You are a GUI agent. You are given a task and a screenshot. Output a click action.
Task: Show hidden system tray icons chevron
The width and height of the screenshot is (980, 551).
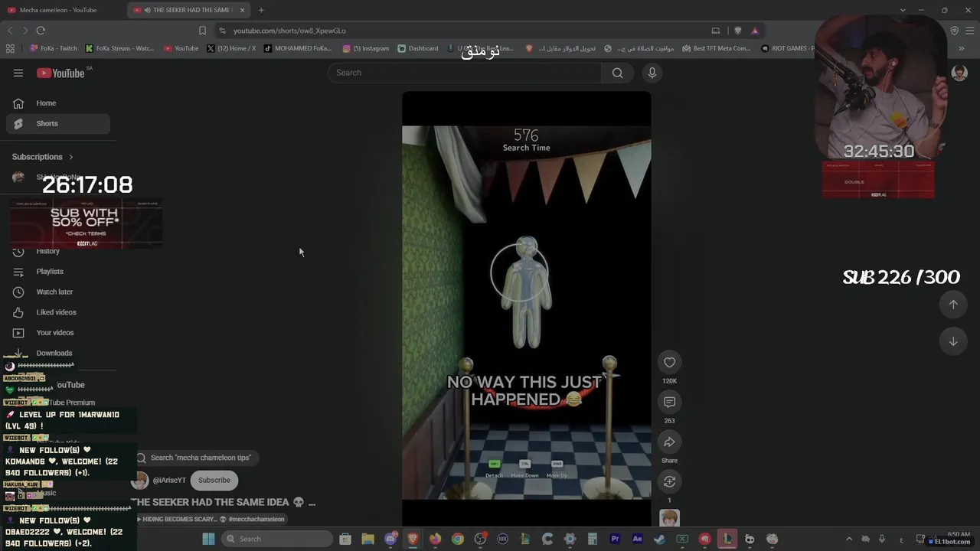(x=848, y=539)
